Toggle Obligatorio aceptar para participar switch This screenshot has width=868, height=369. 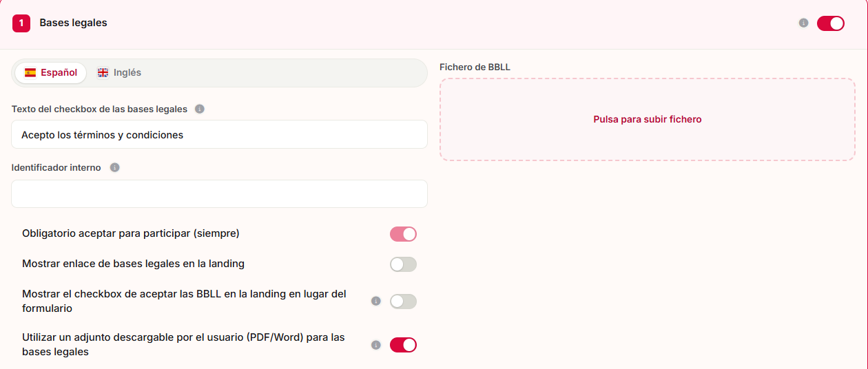(x=404, y=234)
